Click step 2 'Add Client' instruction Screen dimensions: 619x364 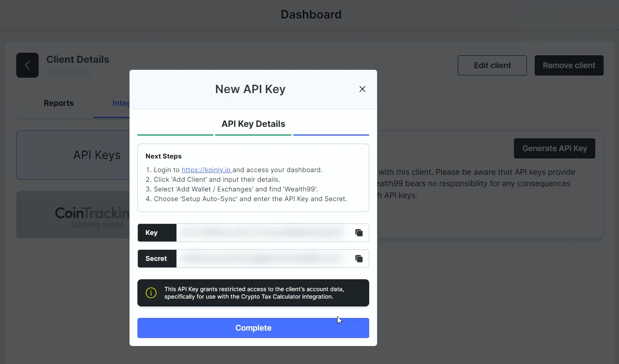[213, 180]
